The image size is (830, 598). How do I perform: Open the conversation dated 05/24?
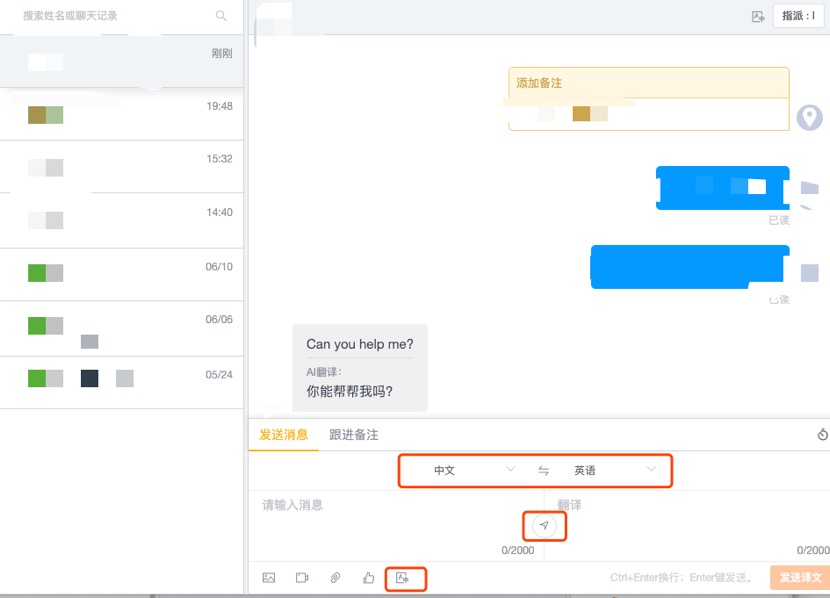(x=121, y=383)
